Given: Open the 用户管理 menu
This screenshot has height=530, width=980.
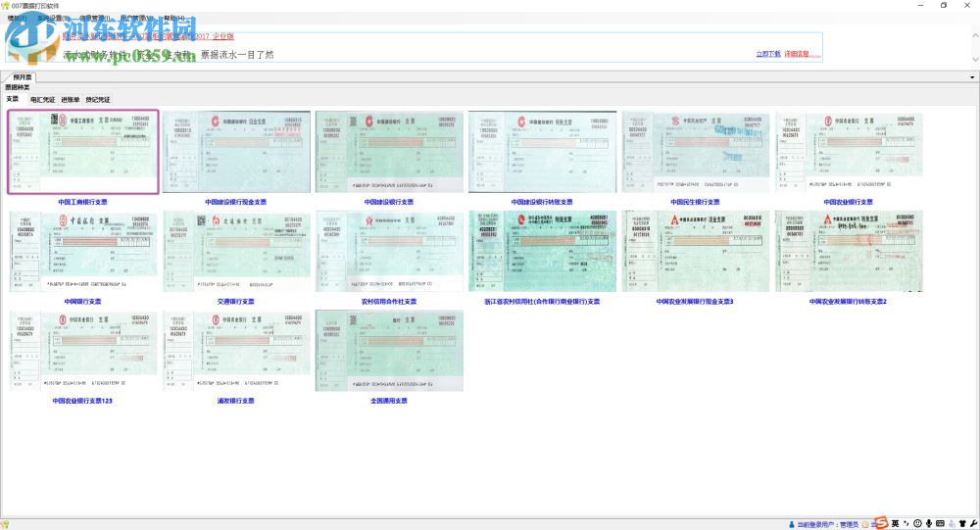Looking at the screenshot, I should point(136,19).
